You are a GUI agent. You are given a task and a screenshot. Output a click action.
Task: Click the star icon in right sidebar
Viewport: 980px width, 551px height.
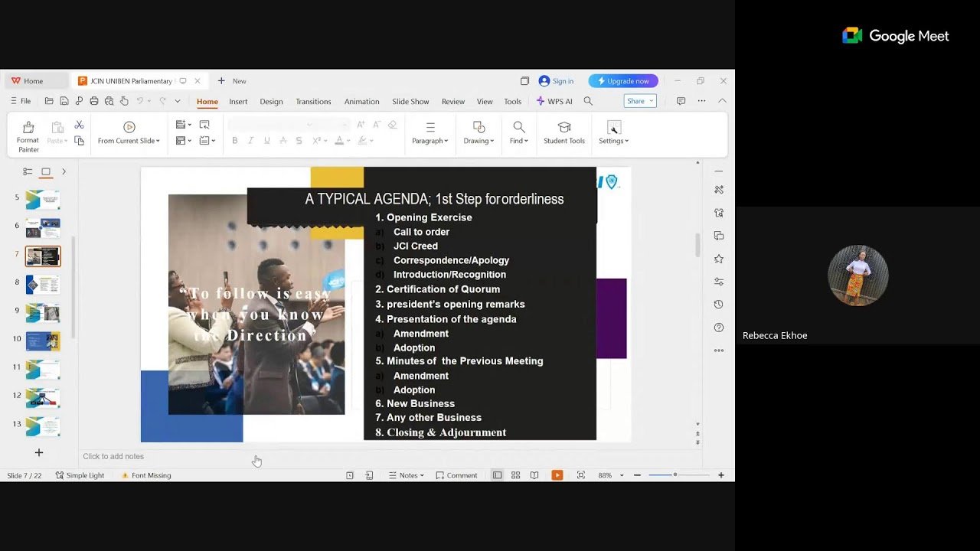718,259
